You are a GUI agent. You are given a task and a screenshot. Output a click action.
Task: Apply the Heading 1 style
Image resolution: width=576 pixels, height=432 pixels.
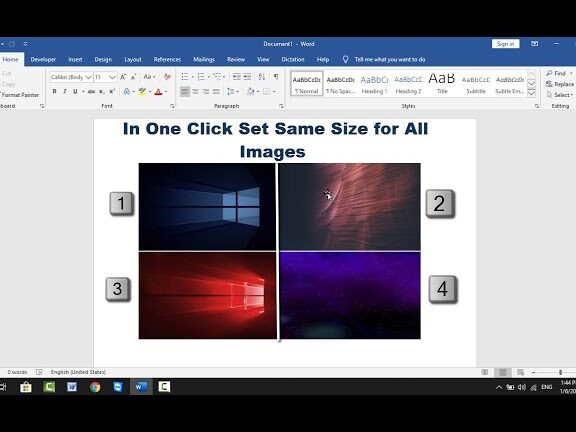(374, 84)
